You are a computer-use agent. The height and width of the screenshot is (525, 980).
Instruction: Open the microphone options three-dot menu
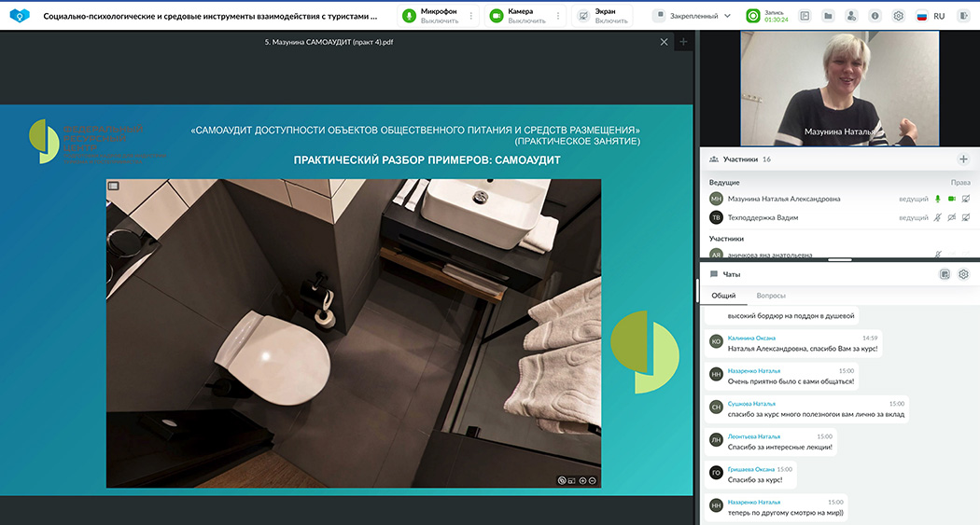click(471, 16)
